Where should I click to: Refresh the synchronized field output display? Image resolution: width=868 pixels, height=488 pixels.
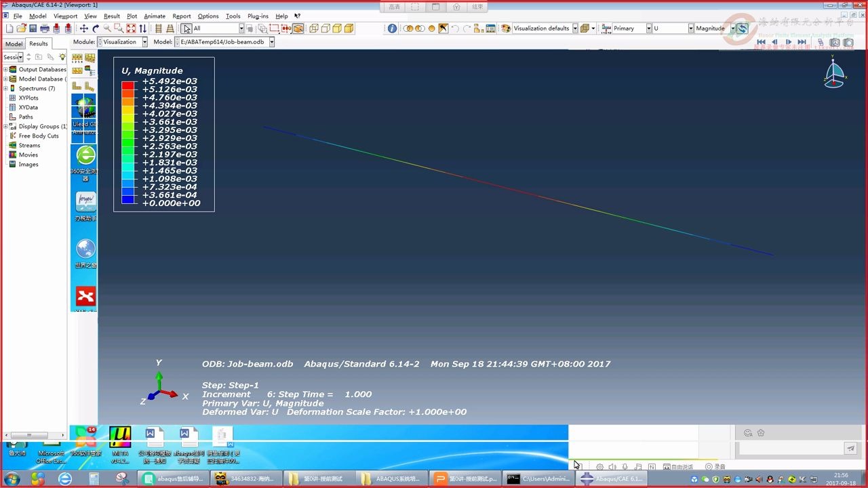[743, 28]
